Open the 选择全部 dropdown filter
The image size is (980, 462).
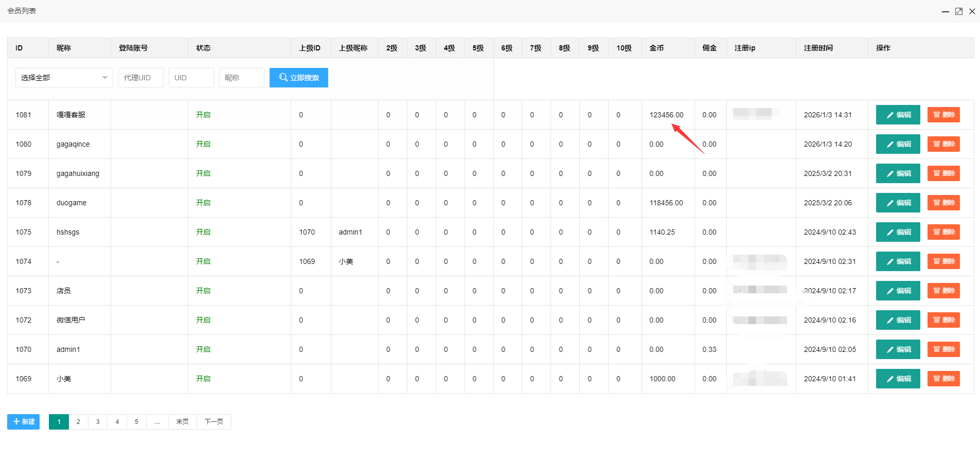click(x=64, y=78)
